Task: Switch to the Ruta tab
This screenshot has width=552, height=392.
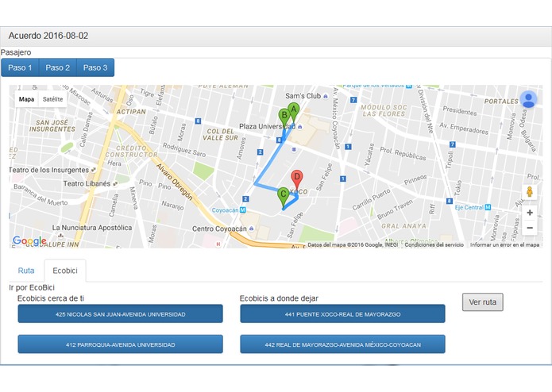Action: click(26, 271)
